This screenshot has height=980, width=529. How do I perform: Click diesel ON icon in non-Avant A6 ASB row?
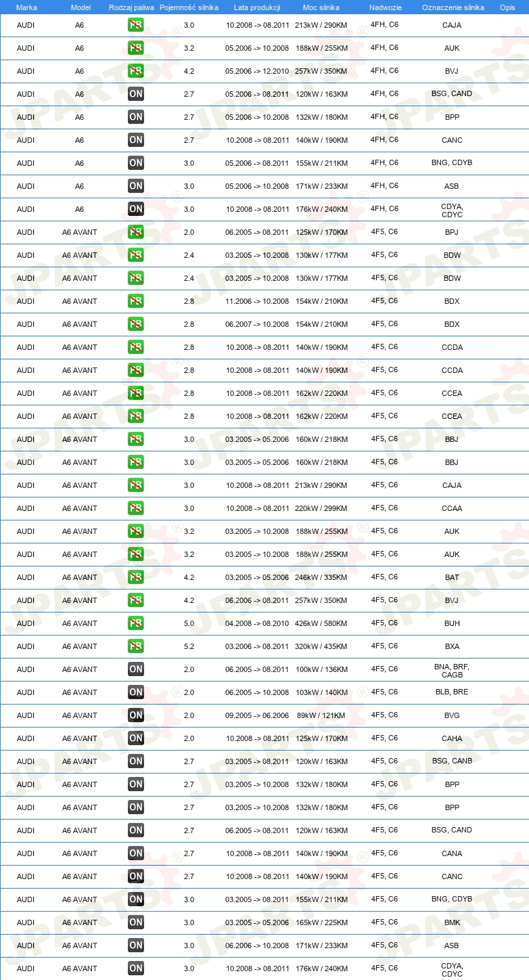coord(136,187)
